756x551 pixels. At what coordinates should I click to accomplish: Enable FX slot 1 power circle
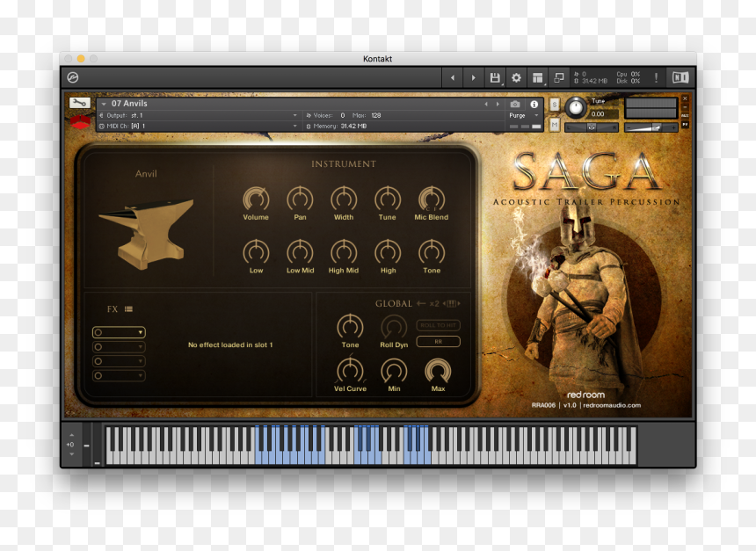(x=98, y=332)
